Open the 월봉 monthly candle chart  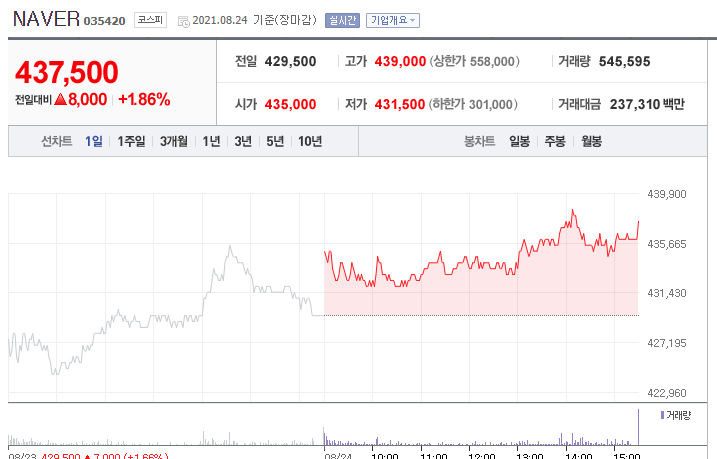click(591, 141)
